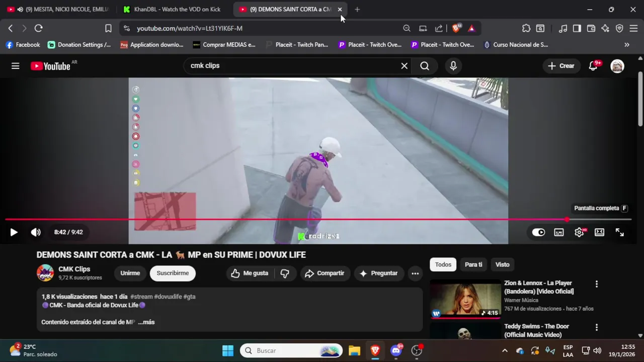644x362 pixels.
Task: Open the Preguntar AI button
Action: tap(379, 274)
